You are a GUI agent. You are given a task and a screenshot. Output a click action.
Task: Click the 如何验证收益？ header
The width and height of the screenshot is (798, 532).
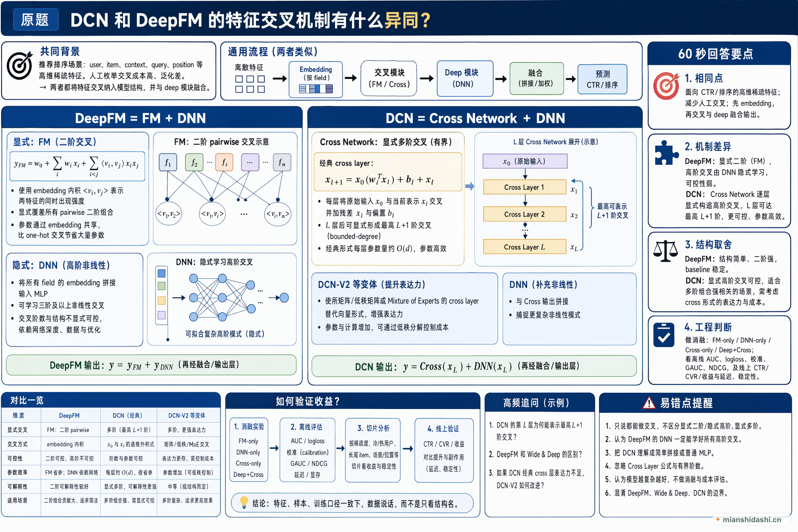[x=352, y=401]
